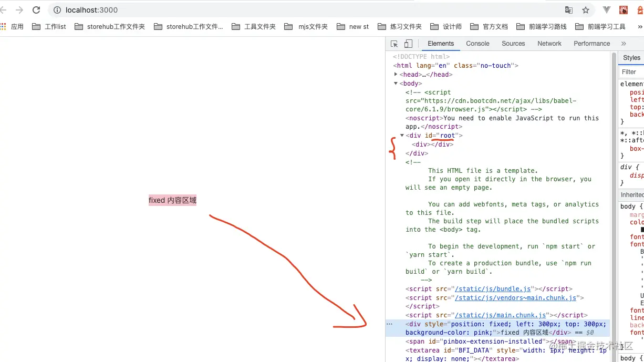Screen dimensions: 644x362
Task: Open the /static/js/bundle.js link
Action: click(493, 289)
